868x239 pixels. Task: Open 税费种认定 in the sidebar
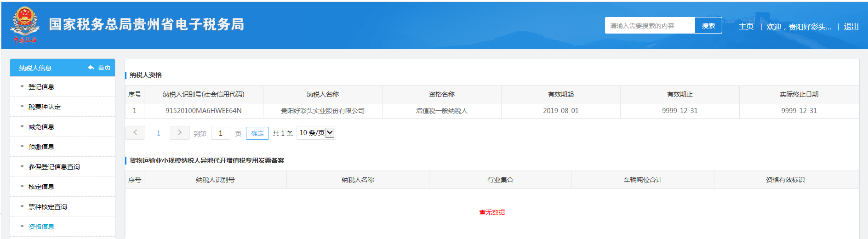point(45,107)
